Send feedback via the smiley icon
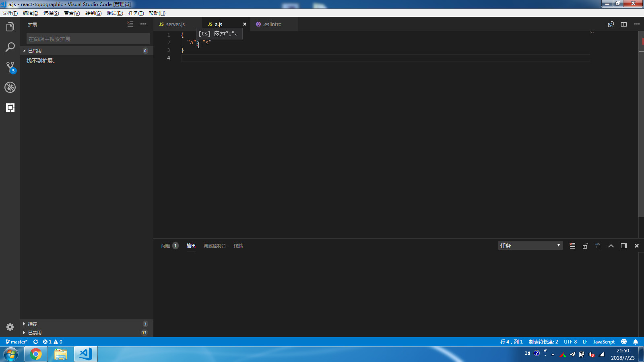Screen dimensions: 644x362 (623, 341)
